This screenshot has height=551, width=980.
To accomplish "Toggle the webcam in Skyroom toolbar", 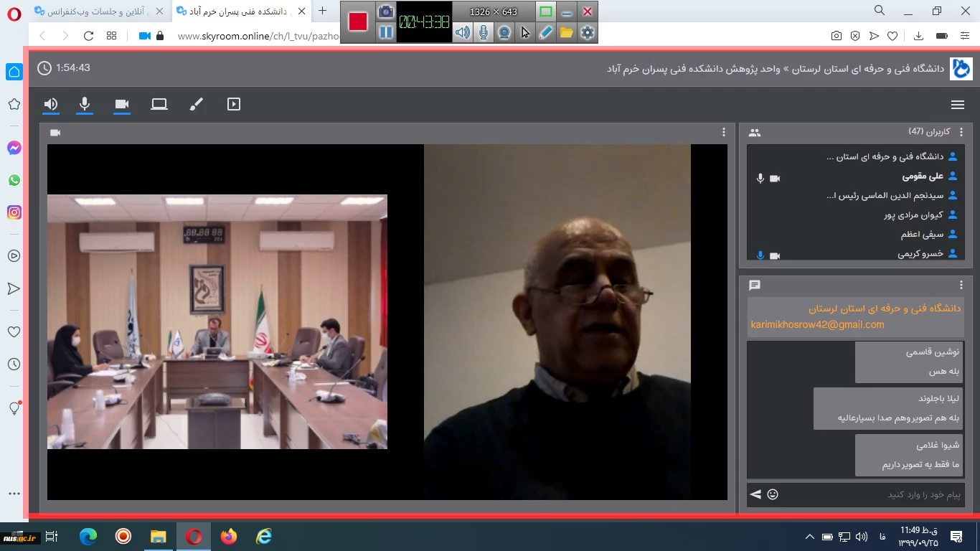I will click(122, 105).
